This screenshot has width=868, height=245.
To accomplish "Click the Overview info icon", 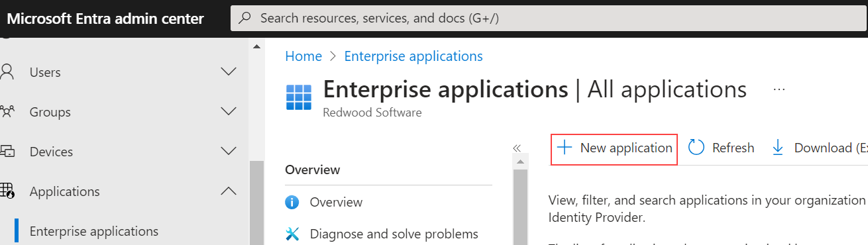I will [292, 202].
